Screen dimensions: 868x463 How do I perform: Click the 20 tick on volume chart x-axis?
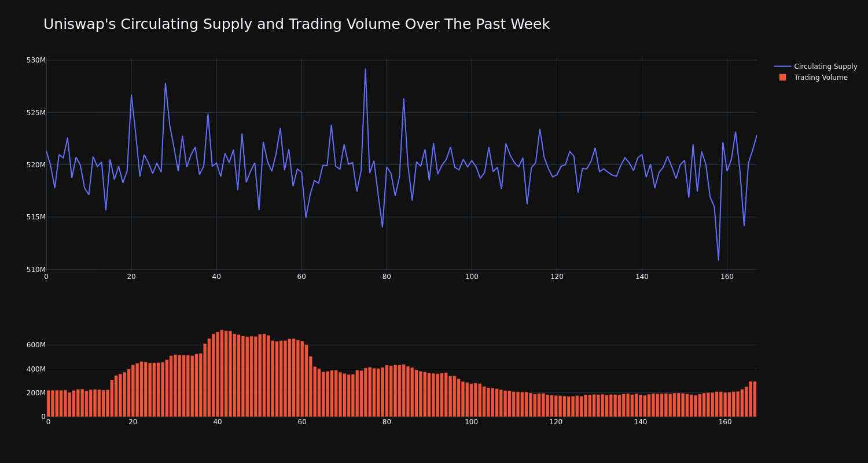point(133,422)
